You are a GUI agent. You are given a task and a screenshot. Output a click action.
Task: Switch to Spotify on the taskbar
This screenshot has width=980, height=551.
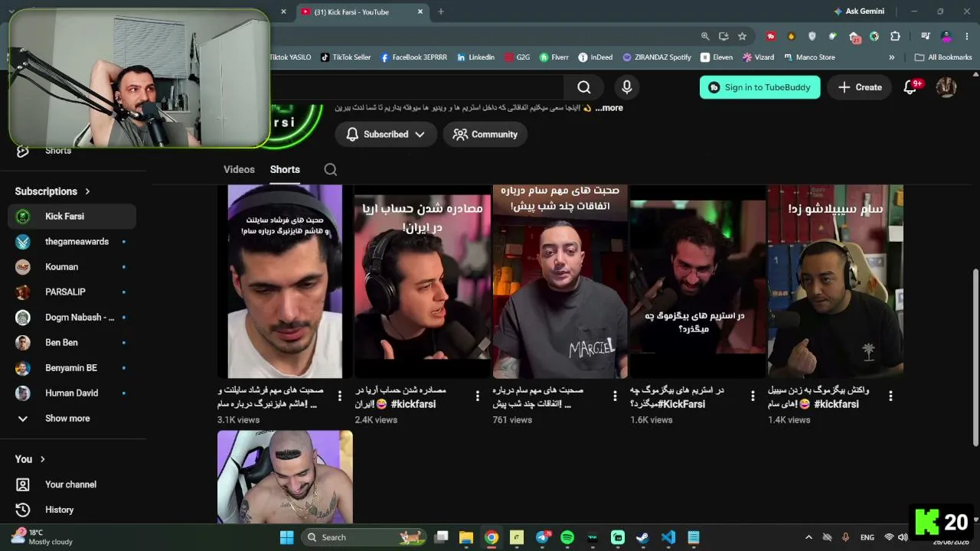(567, 537)
